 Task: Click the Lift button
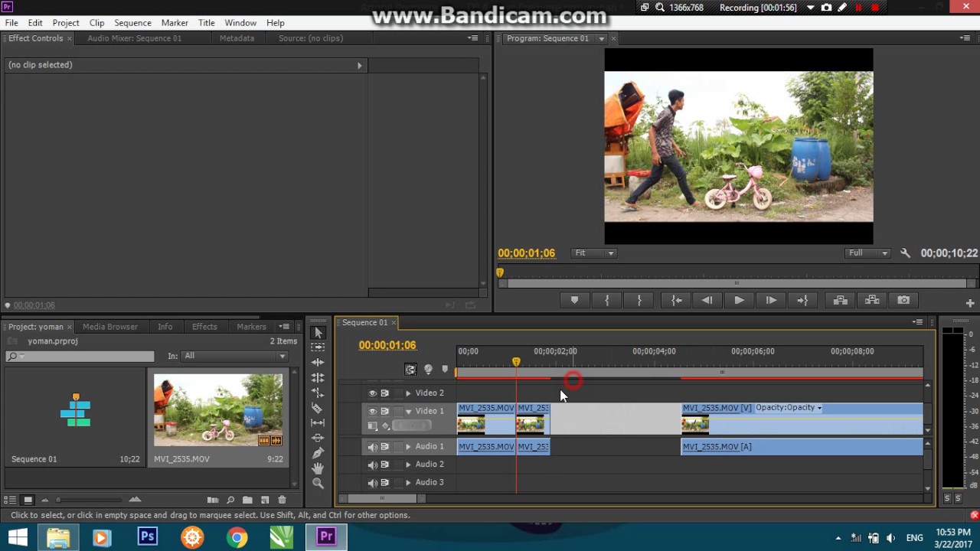(x=840, y=301)
